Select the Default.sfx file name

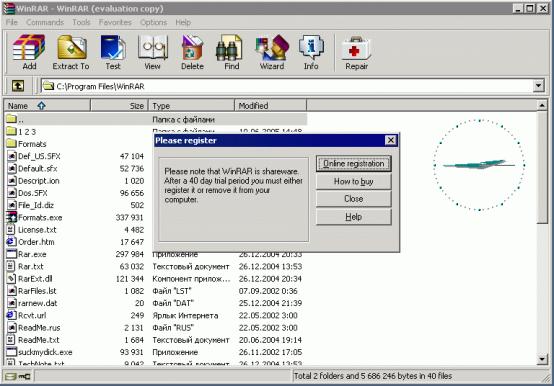pyautogui.click(x=37, y=168)
